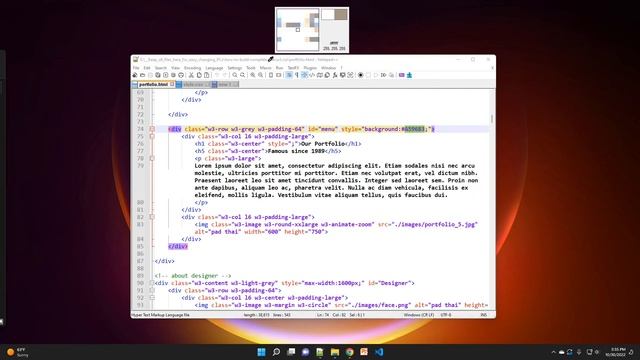Click the Save All toolbar icon
Screen dimensions: 640x360
158,75
